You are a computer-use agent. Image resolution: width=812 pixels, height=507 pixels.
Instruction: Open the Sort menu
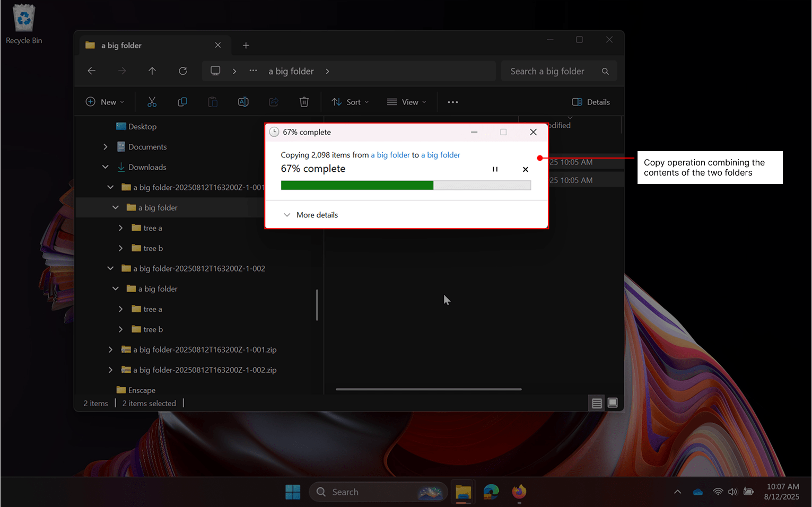coord(350,101)
